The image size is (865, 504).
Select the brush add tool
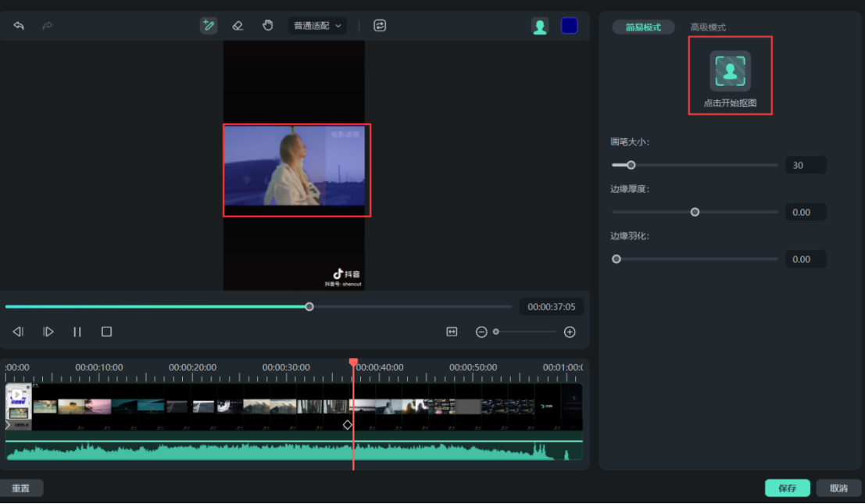[208, 26]
